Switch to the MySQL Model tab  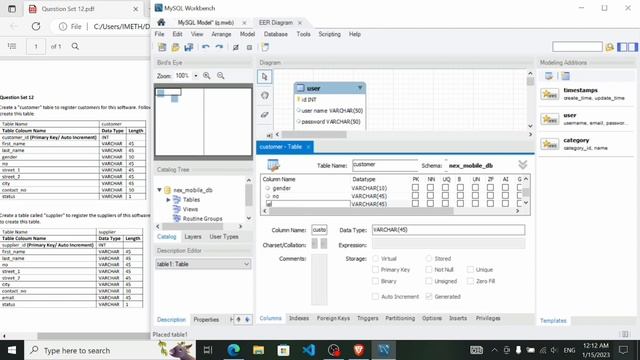[x=206, y=23]
